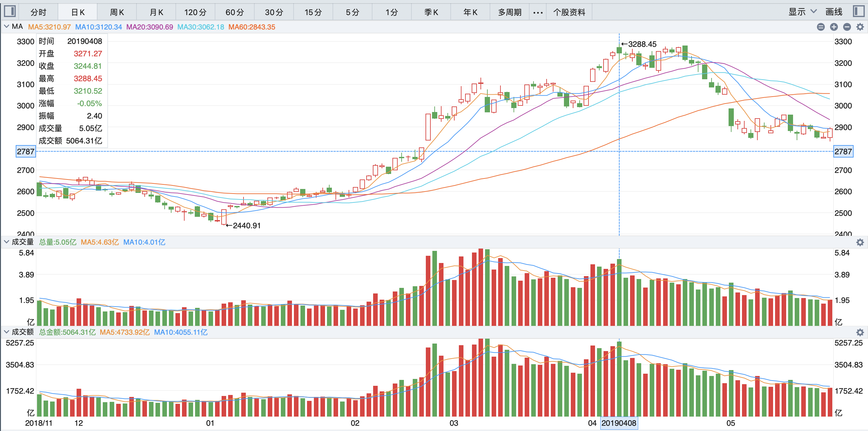Screen dimensions: 868x431
Task: Switch to the 分时 tab
Action: point(38,12)
